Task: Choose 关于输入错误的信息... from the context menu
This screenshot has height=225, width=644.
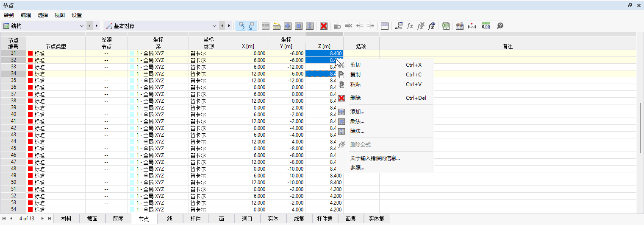Action: (x=385, y=158)
